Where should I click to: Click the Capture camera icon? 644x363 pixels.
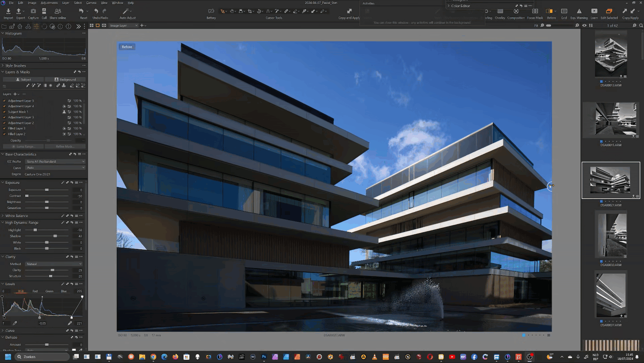[x=33, y=11]
